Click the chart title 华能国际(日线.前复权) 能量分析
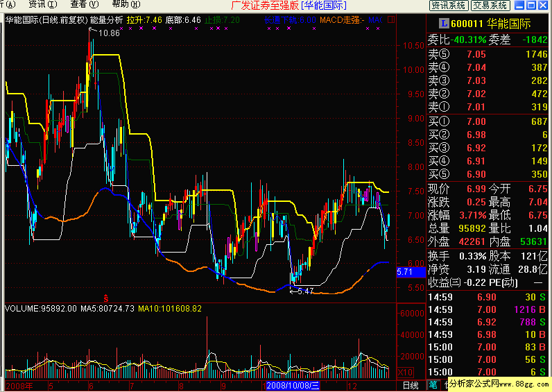The height and width of the screenshot is (392, 552). (64, 20)
